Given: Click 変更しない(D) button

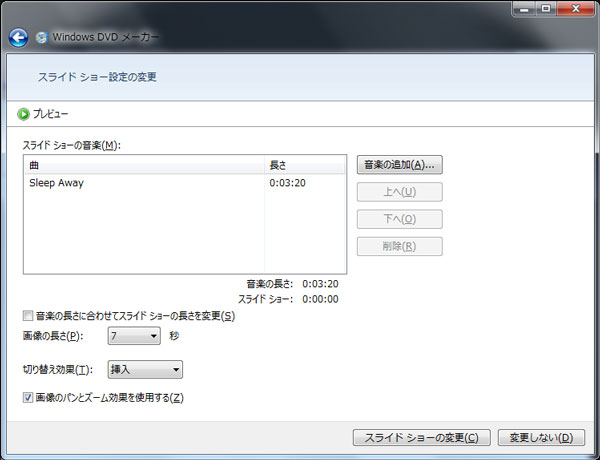Looking at the screenshot, I should point(541,437).
